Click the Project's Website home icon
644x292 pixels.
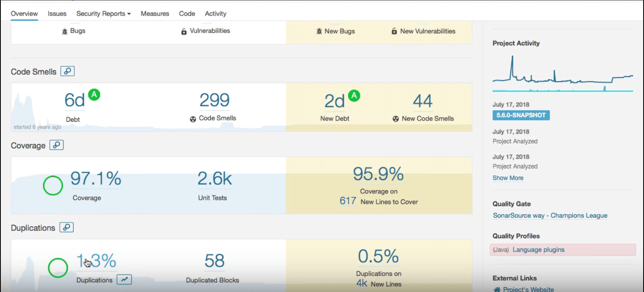coord(497,289)
